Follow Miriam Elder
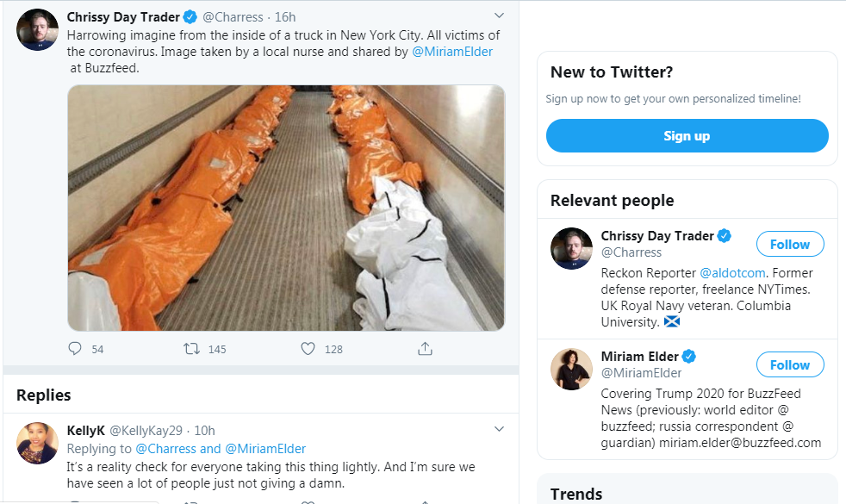The image size is (846, 504). (789, 365)
